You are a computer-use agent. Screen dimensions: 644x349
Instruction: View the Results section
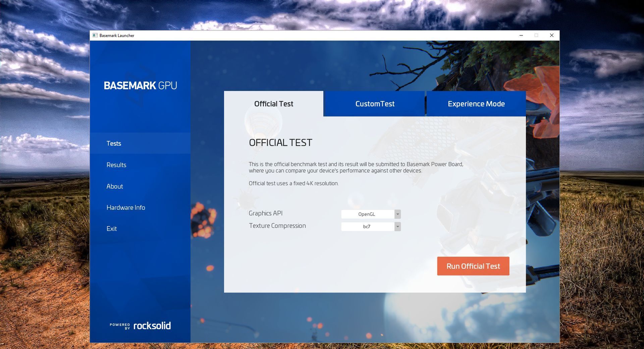tap(116, 165)
